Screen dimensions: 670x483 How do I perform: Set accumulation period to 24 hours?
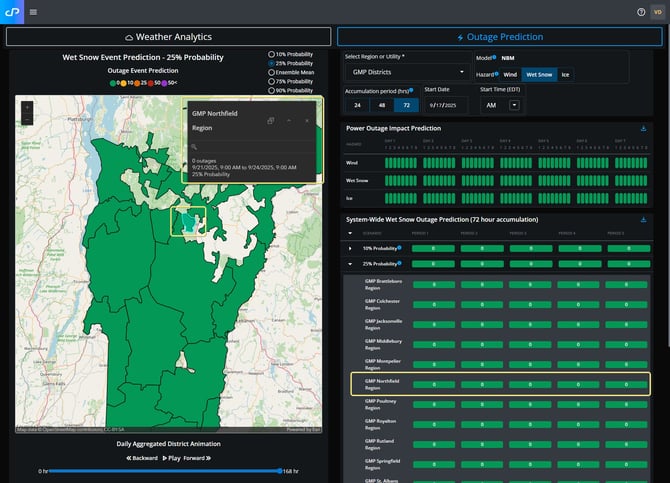click(x=357, y=105)
